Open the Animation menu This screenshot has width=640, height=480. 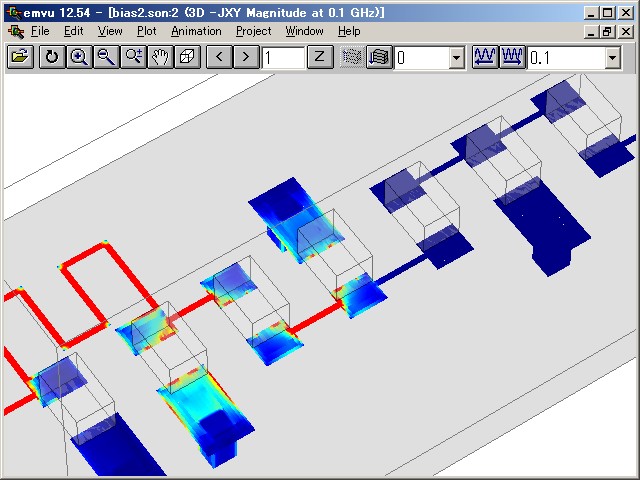[x=196, y=31]
